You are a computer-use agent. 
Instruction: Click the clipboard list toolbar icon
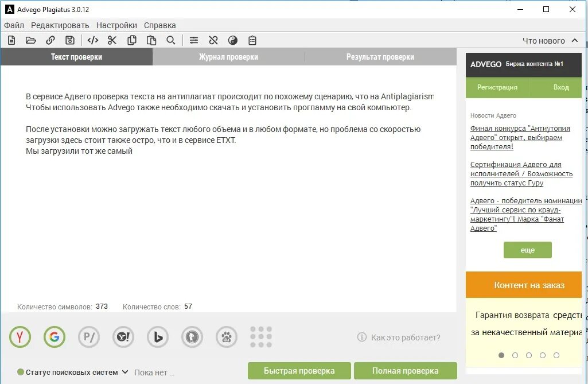click(x=252, y=40)
